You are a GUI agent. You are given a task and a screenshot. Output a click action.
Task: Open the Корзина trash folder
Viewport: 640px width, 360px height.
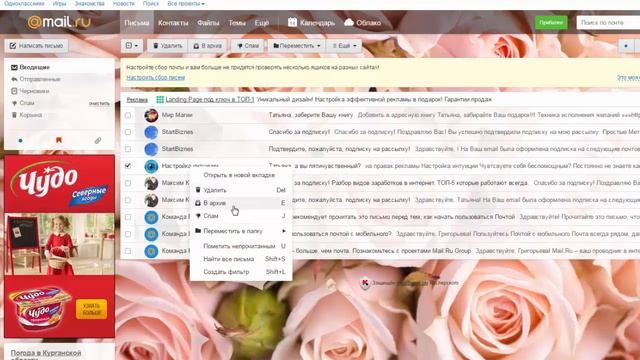tap(27, 115)
